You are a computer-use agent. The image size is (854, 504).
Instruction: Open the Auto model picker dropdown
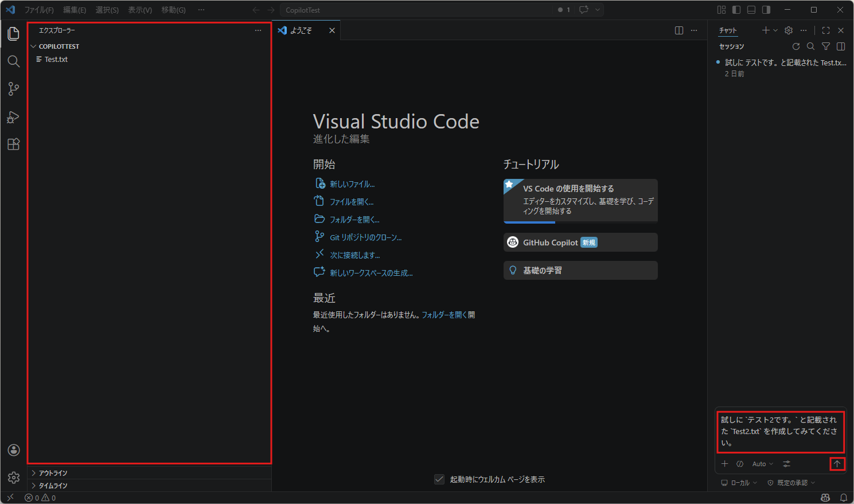pyautogui.click(x=762, y=464)
